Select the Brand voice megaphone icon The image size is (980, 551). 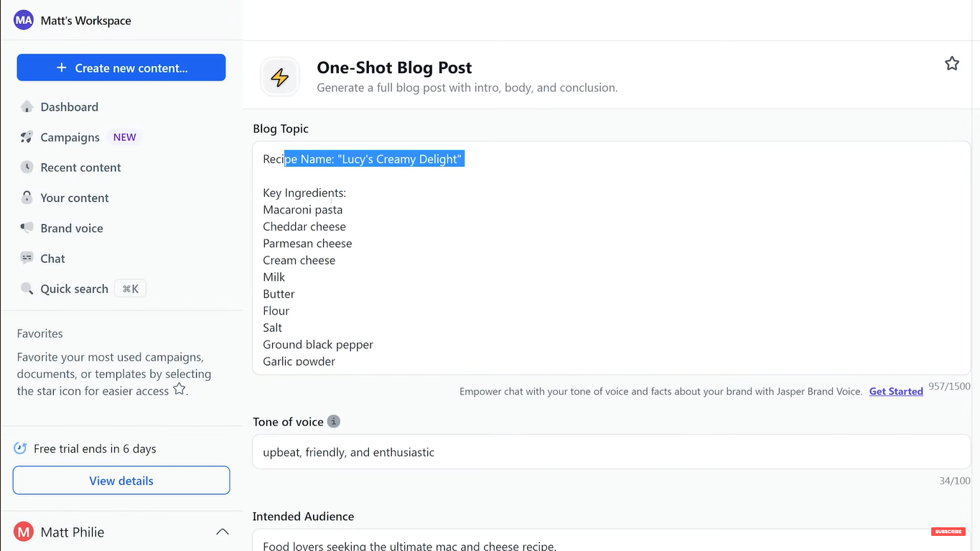pyautogui.click(x=27, y=228)
